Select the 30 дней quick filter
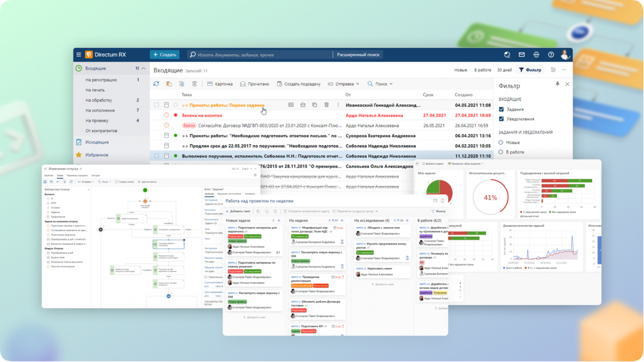Image resolution: width=644 pixels, height=362 pixels. tap(504, 70)
